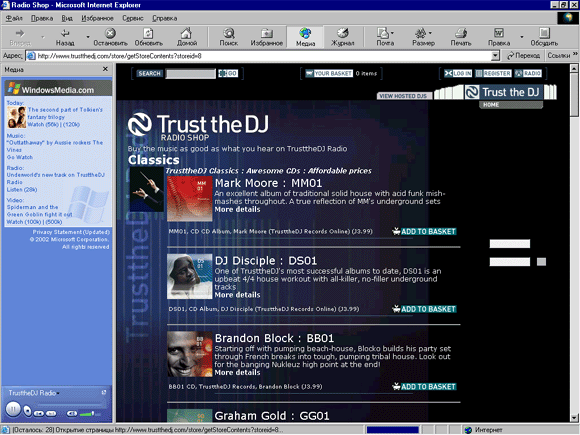The width and height of the screenshot is (580, 435).
Task: Open the Edit toolbar button dropdown arrow
Action: click(x=522, y=37)
